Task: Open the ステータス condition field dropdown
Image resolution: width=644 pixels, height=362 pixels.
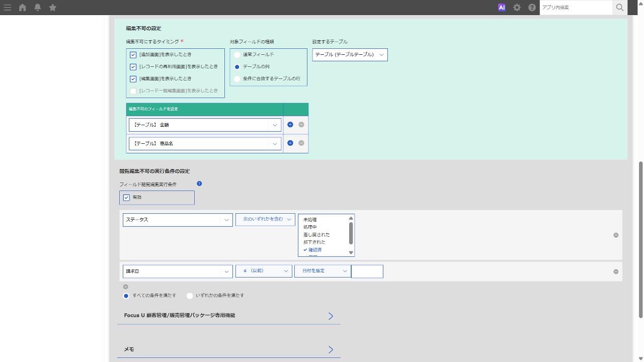Action: pyautogui.click(x=178, y=220)
